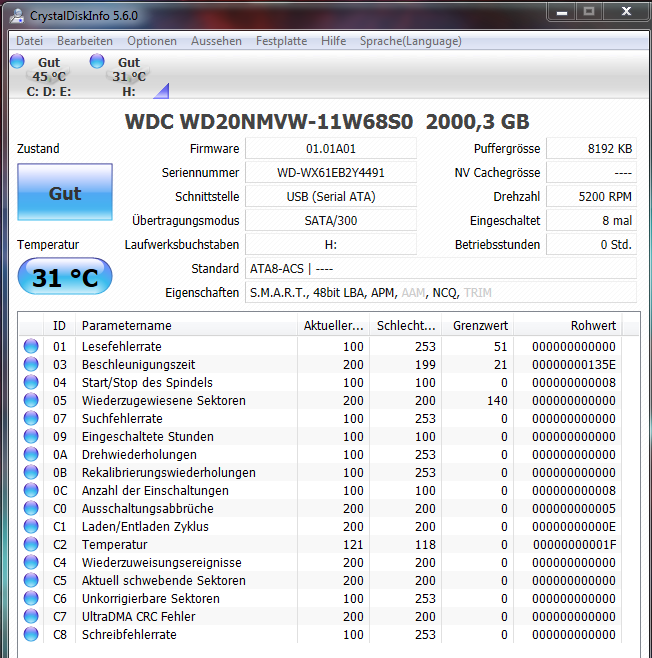Click the ID column header
This screenshot has height=658, width=652.
(59, 326)
